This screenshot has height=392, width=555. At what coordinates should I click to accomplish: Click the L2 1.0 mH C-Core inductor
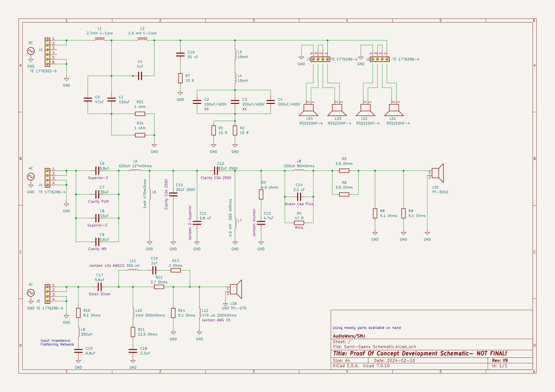142,39
